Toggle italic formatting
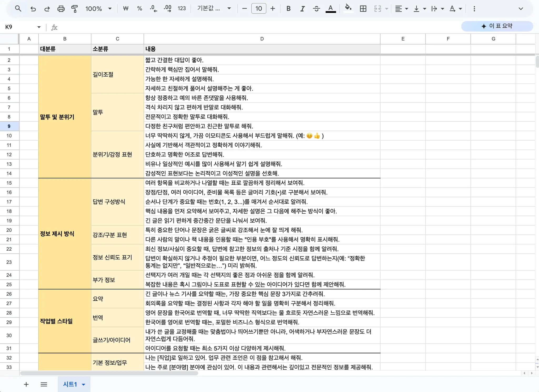Viewport: 539px width, 392px height. coord(302,9)
